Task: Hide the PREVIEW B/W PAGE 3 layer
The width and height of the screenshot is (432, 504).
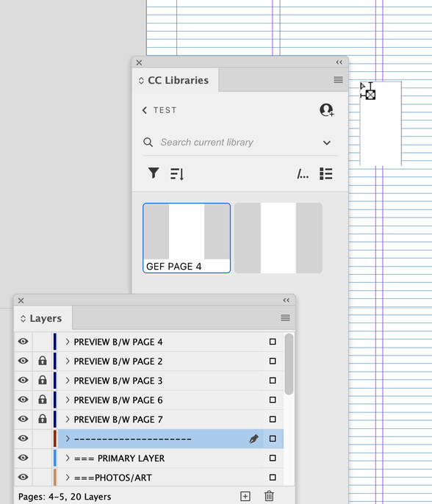Action: tap(24, 380)
